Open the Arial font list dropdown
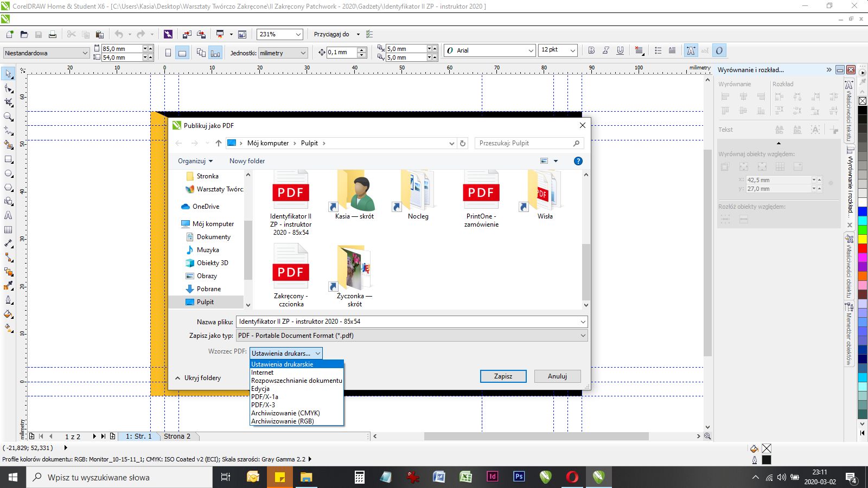This screenshot has height=488, width=868. pyautogui.click(x=531, y=50)
